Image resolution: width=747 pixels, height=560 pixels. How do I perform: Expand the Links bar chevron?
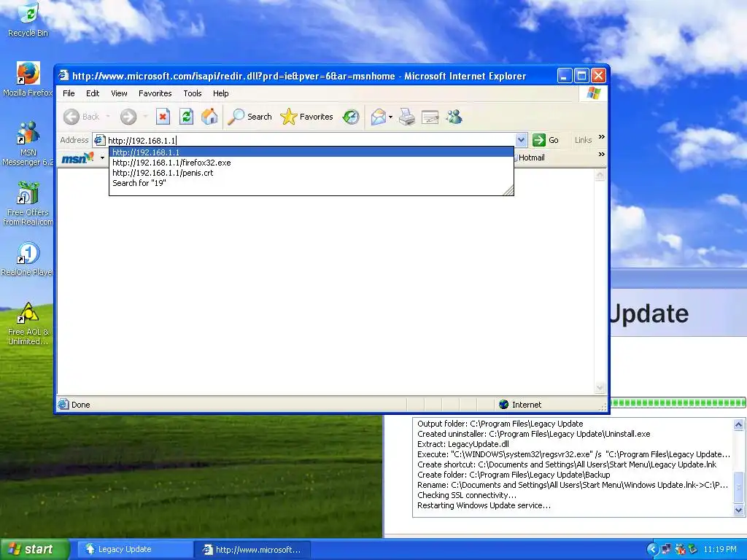tap(602, 137)
